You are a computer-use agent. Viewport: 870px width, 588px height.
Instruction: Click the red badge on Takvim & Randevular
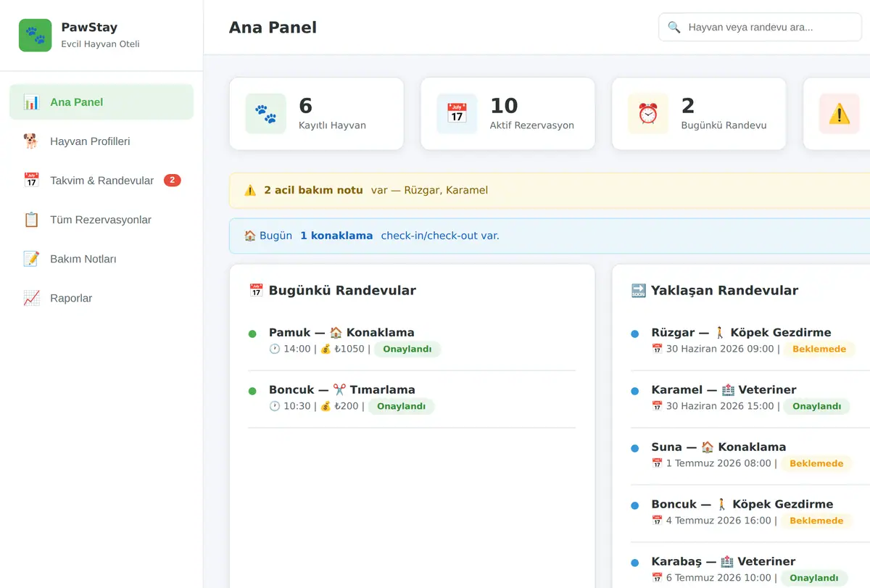173,181
